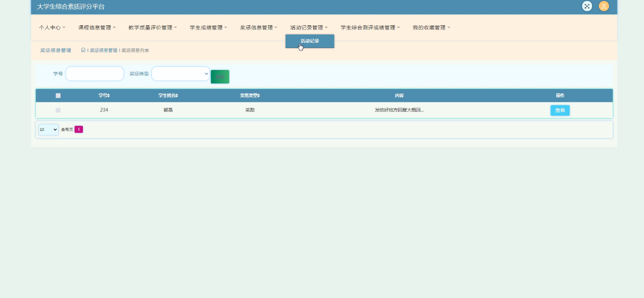Click the 操作 column header
Screen dimensions: 644x298
pos(560,96)
